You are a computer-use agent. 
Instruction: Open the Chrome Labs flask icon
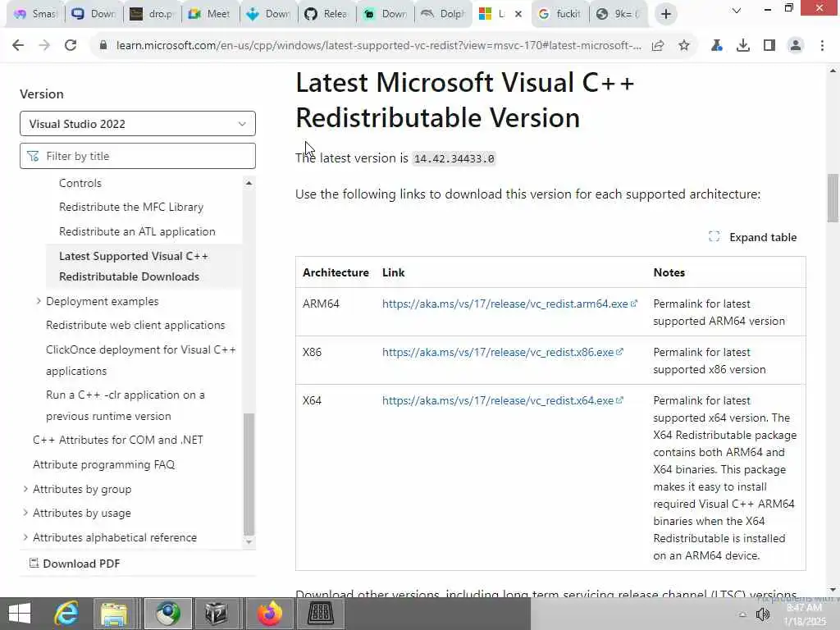pos(716,46)
